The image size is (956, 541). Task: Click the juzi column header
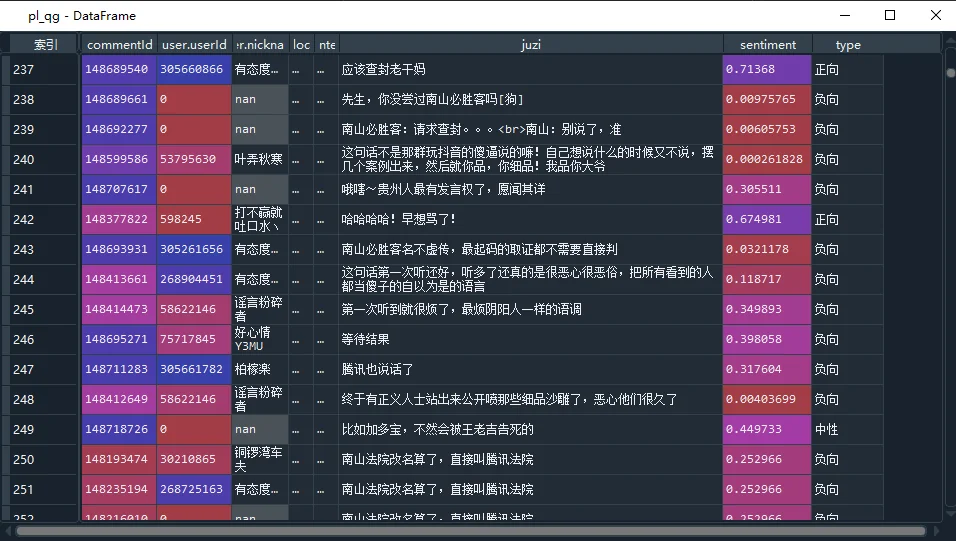click(530, 45)
